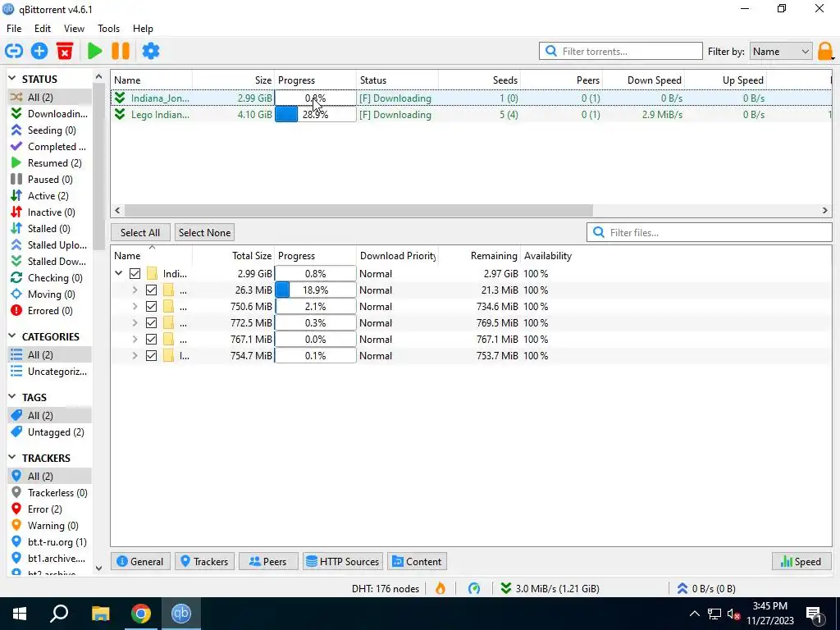The height and width of the screenshot is (630, 840).
Task: Click the status bar download speed indicator
Action: pos(550,589)
